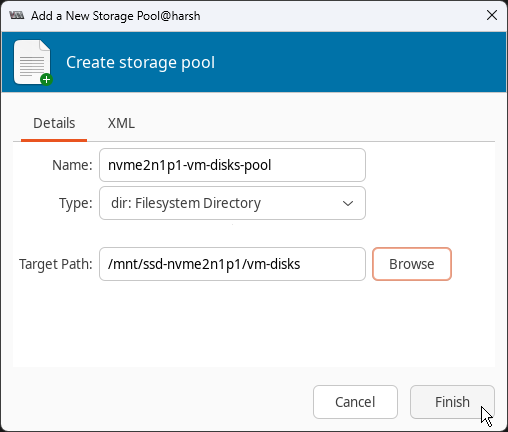Finish creating the storage pool
This screenshot has width=508, height=432.
point(452,402)
